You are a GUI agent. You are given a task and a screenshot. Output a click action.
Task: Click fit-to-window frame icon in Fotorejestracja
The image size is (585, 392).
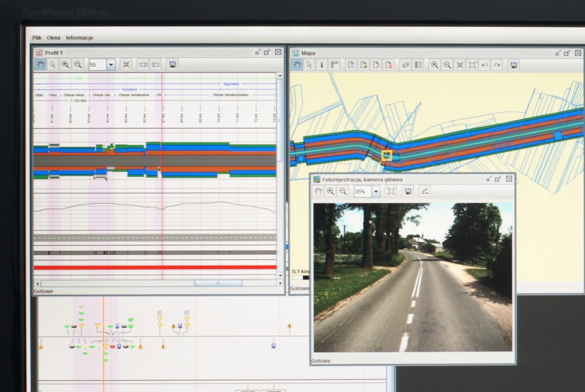[391, 191]
